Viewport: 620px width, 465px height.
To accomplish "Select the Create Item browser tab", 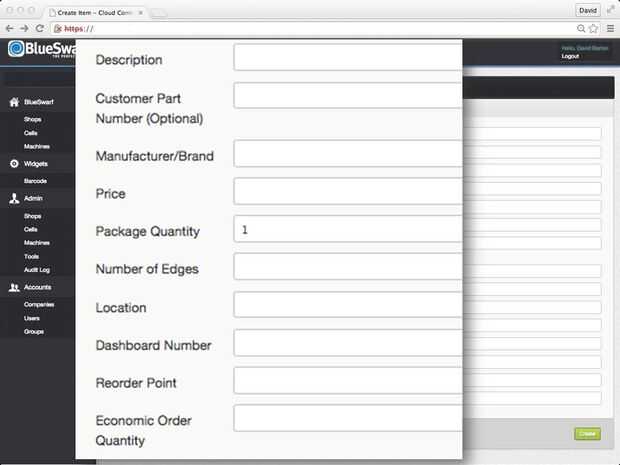I will 95,13.
